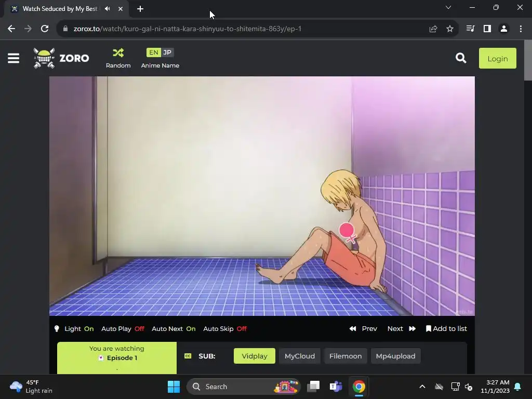Toggle Auto Next On setting
The width and height of the screenshot is (532, 399).
[174, 329]
